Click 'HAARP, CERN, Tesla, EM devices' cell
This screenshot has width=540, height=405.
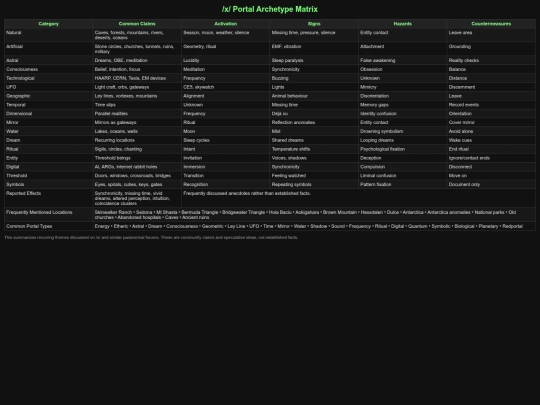pos(137,78)
